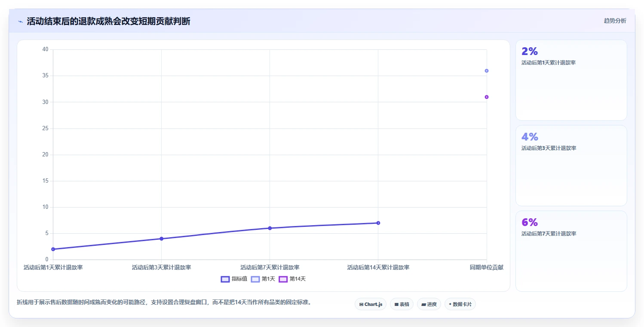
Task: Click the line point above 活动后第7天累计退款率
Action: [x=270, y=228]
